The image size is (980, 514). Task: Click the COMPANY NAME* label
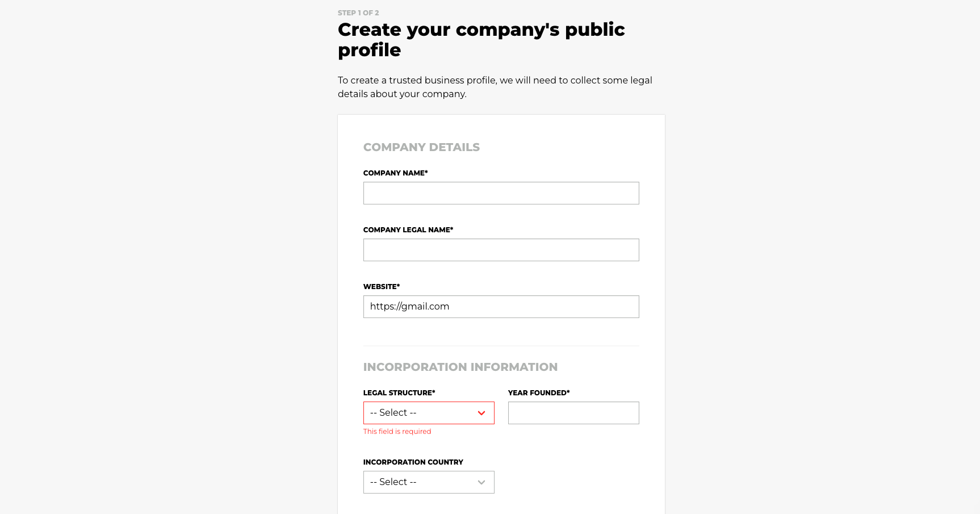pyautogui.click(x=396, y=173)
